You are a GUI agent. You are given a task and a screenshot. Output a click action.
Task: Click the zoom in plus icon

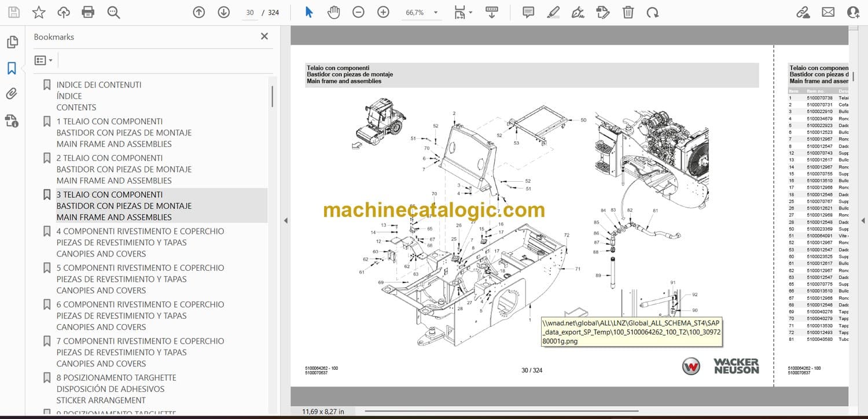383,12
